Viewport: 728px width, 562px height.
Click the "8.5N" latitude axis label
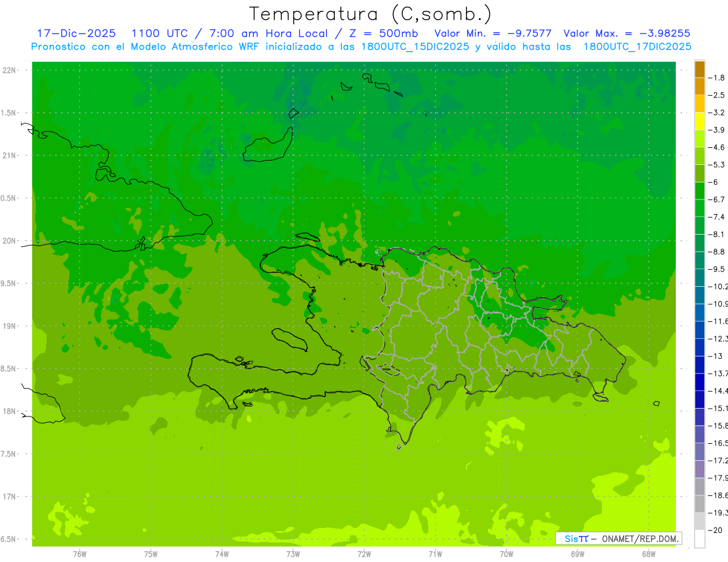(x=8, y=369)
